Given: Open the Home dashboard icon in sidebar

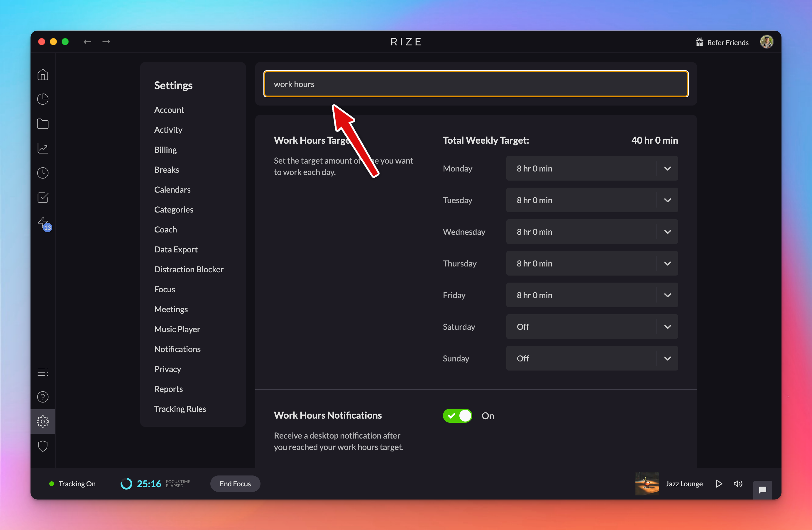Looking at the screenshot, I should tap(43, 75).
